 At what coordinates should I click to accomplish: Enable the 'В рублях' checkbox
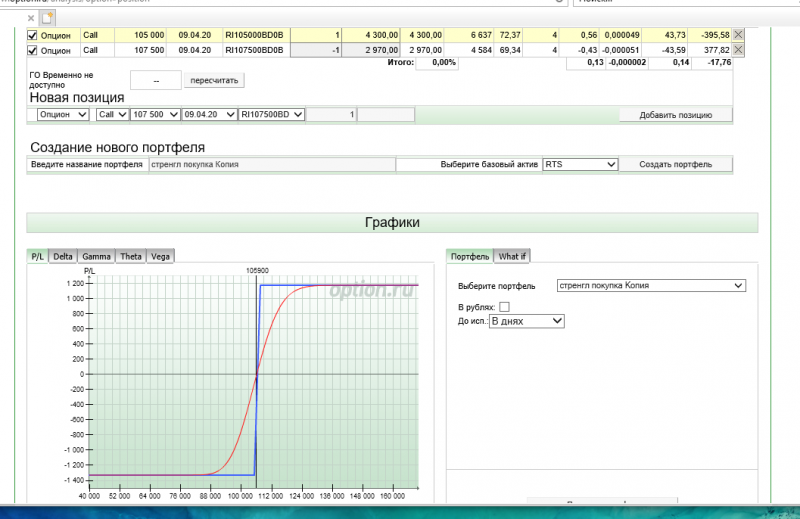(x=504, y=307)
